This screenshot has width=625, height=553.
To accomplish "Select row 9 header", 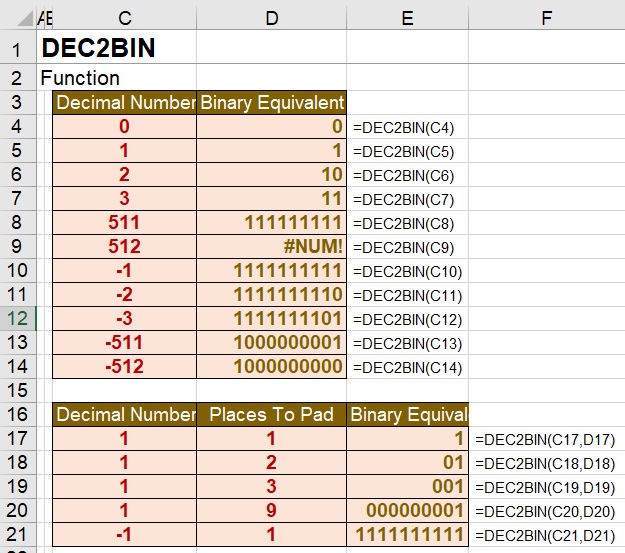I will point(18,246).
